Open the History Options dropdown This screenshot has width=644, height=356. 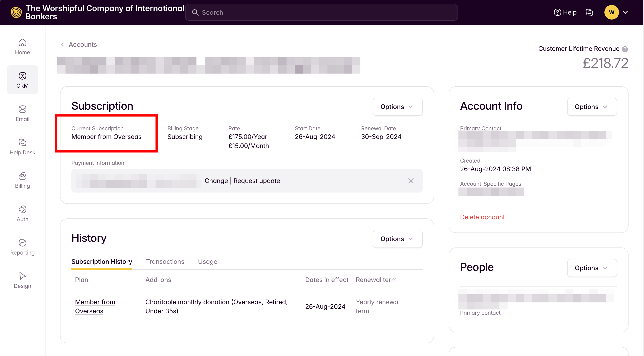click(397, 239)
